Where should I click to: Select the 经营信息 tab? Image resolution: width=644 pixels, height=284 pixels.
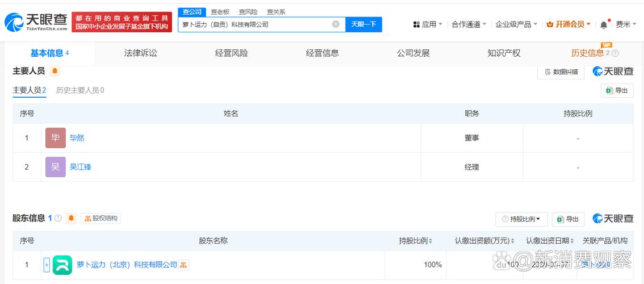322,53
